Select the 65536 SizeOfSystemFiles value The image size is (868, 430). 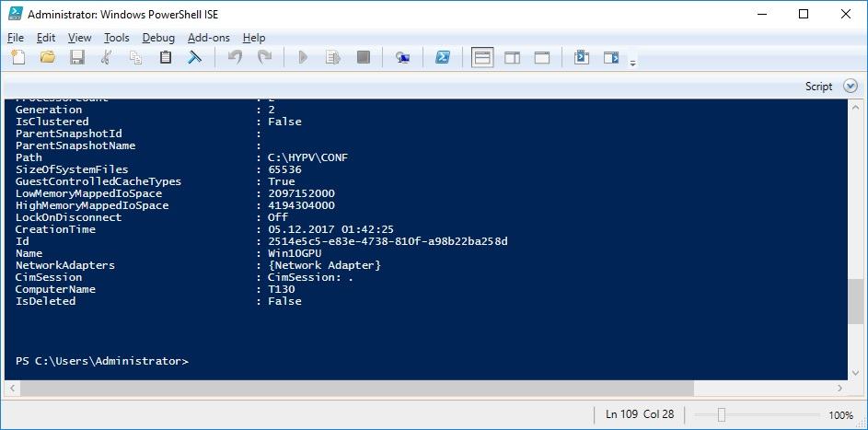pos(284,169)
